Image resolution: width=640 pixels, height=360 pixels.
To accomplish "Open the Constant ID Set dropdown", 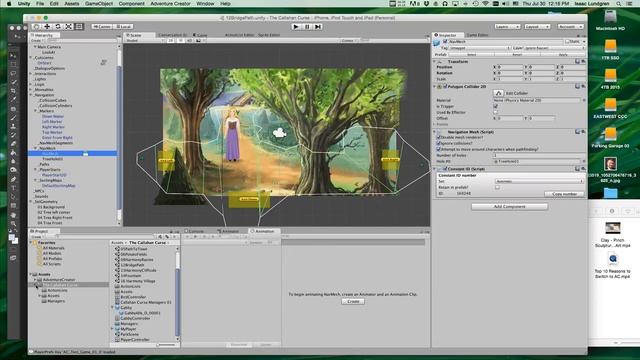I will (539, 181).
